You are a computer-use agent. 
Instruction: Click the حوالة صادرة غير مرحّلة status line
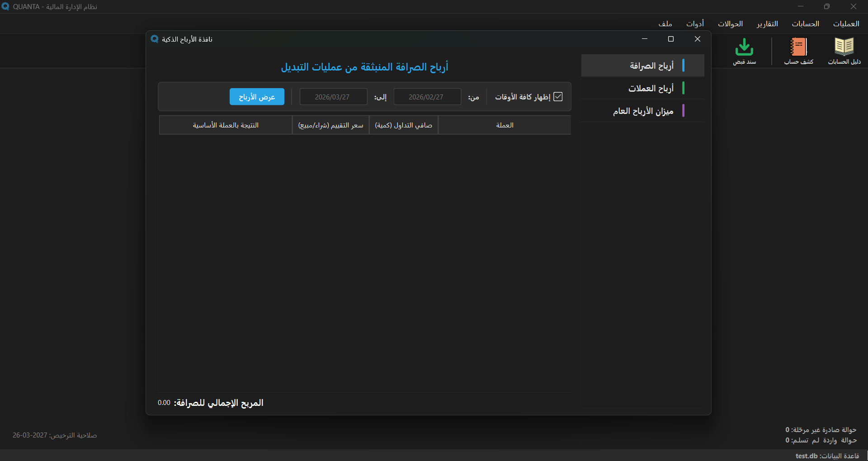click(x=821, y=430)
